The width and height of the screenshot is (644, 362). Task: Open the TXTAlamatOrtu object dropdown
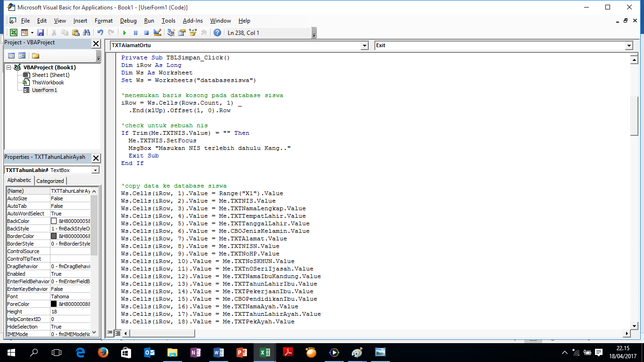point(364,46)
